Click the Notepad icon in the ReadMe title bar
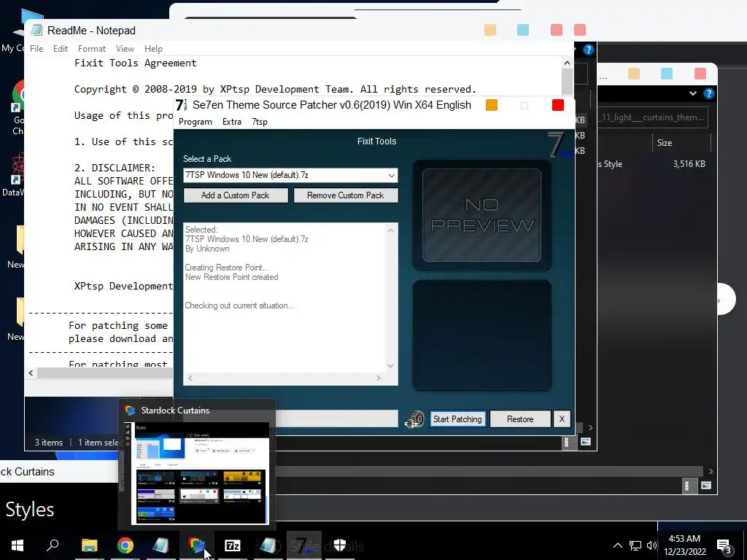This screenshot has height=560, width=747. [x=36, y=31]
